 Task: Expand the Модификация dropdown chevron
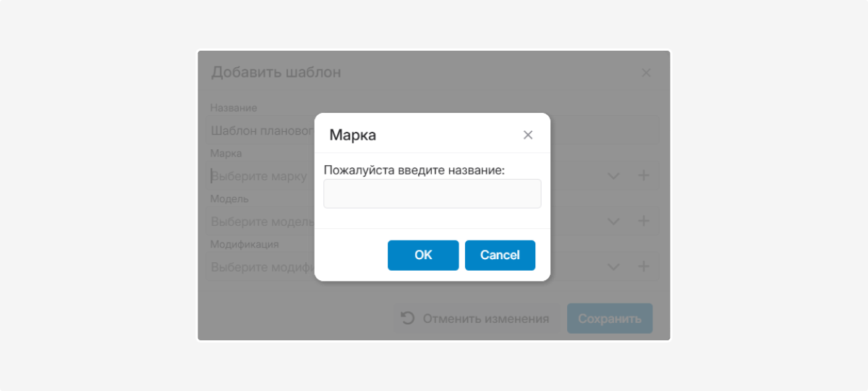click(x=613, y=266)
